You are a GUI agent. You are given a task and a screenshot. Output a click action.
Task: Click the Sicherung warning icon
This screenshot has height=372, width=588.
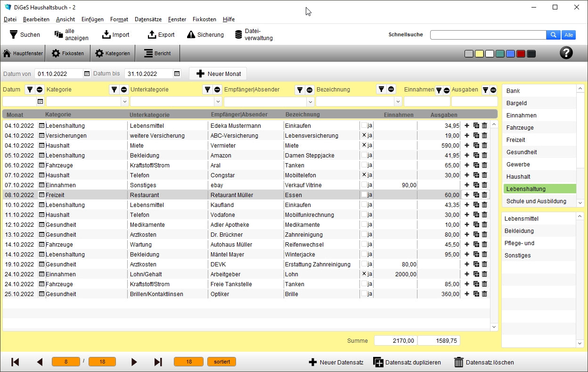191,34
